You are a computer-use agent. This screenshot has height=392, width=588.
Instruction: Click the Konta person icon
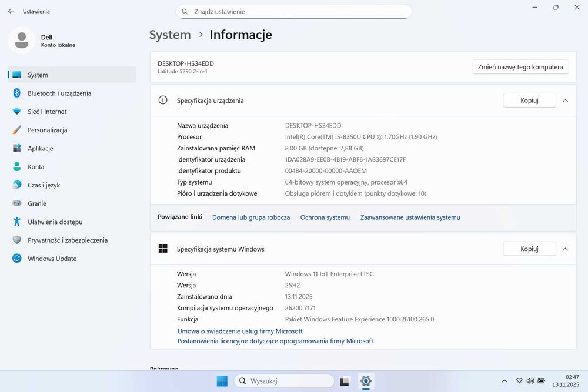pyautogui.click(x=17, y=166)
